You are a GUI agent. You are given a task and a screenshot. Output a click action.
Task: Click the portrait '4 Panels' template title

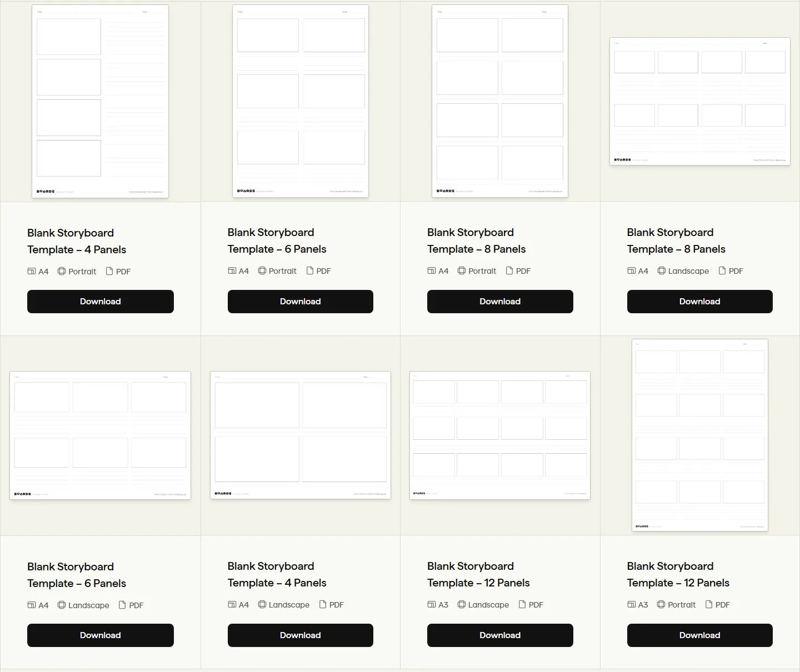coord(77,241)
